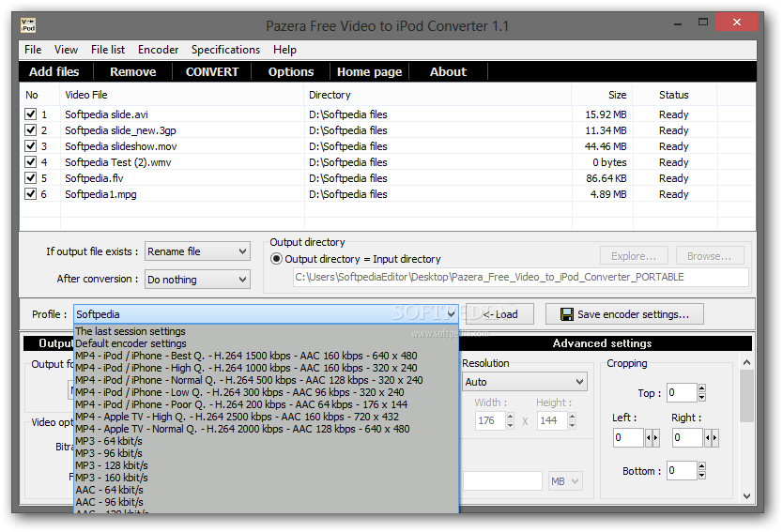The height and width of the screenshot is (532, 783).
Task: Open the After conversion dropdown
Action: click(x=197, y=279)
